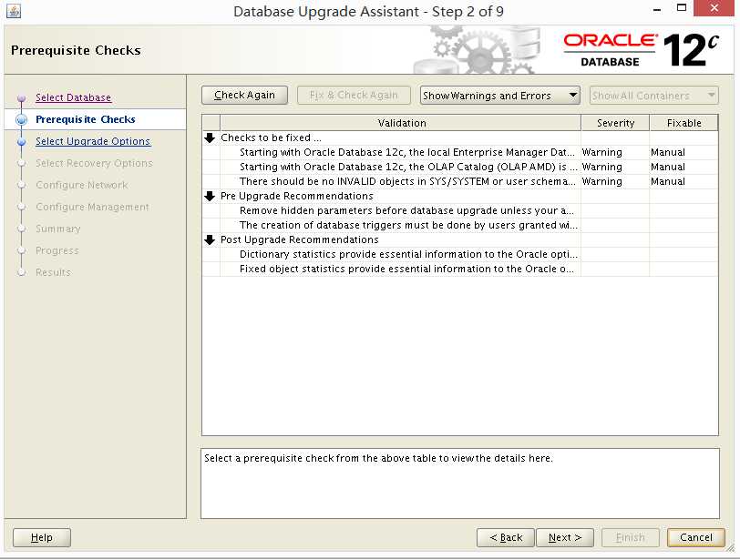
Task: Click the Select Database step bullet icon
Action: 21,98
